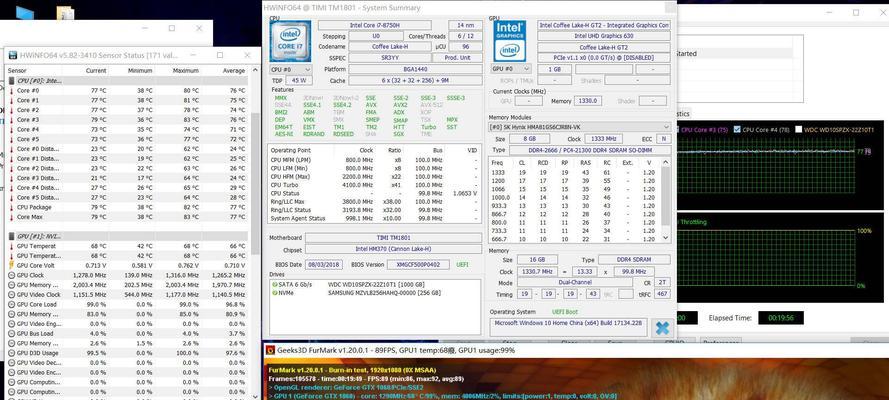Click the HWiNFO64 Sensor Status title bar icon
889x400 pixels.
(12, 56)
